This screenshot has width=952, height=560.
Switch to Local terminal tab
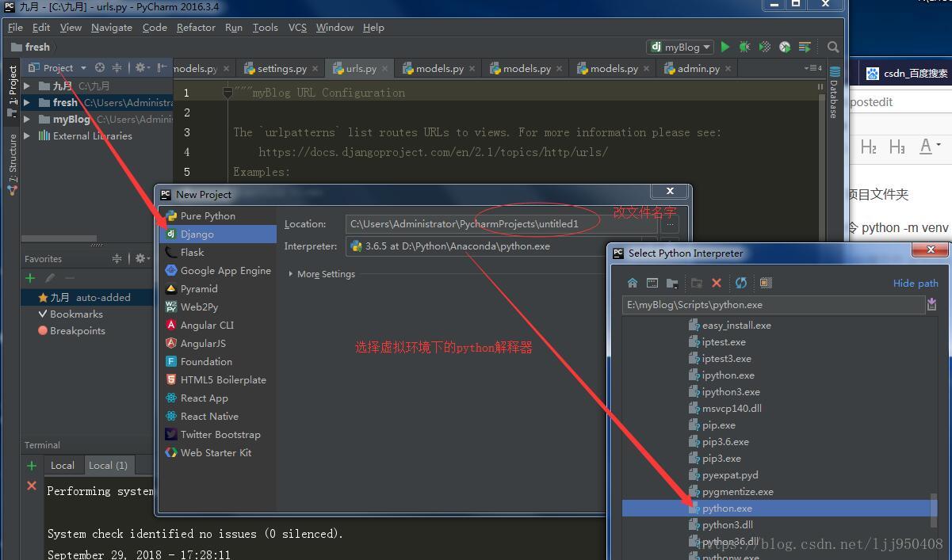click(x=63, y=465)
